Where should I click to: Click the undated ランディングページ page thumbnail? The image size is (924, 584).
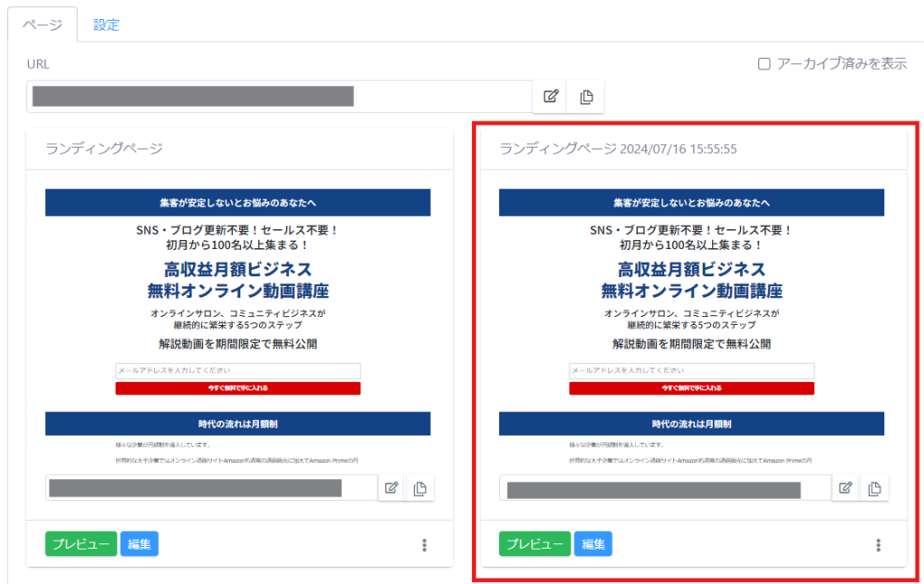(x=238, y=327)
